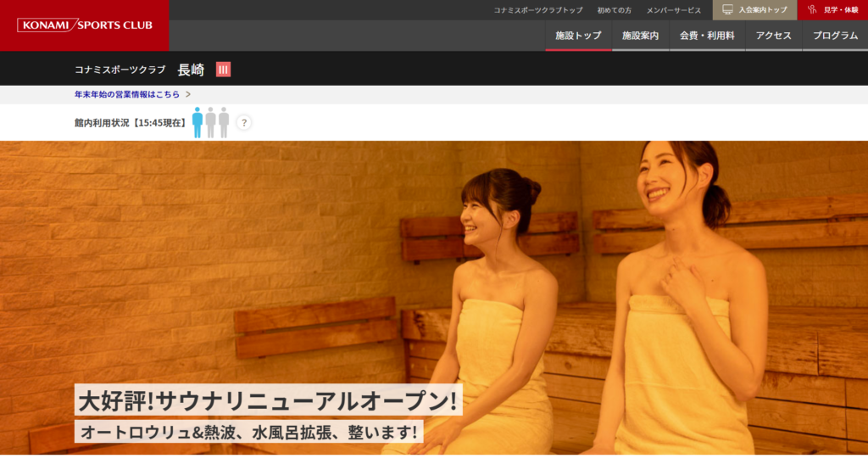This screenshot has width=868, height=464.
Task: Go to the アクセス page
Action: pyautogui.click(x=773, y=36)
